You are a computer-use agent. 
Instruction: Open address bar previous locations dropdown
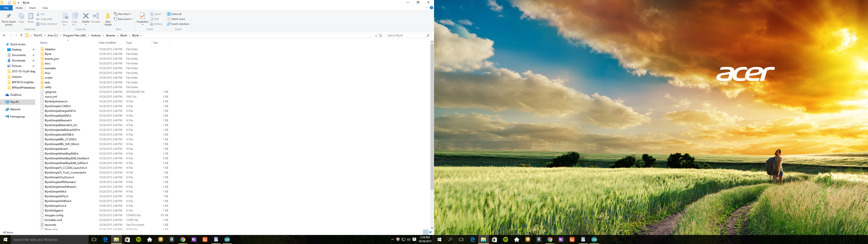[x=376, y=35]
